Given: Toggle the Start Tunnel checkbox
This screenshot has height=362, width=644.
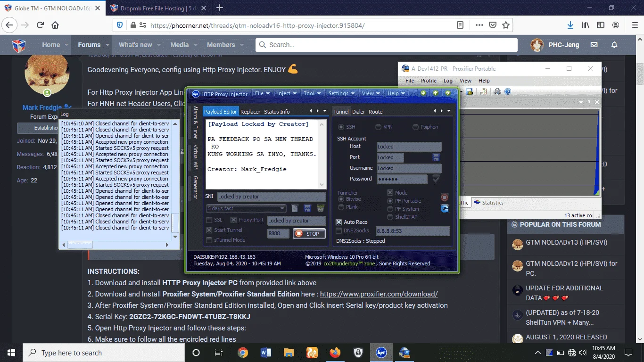Looking at the screenshot, I should pyautogui.click(x=209, y=230).
